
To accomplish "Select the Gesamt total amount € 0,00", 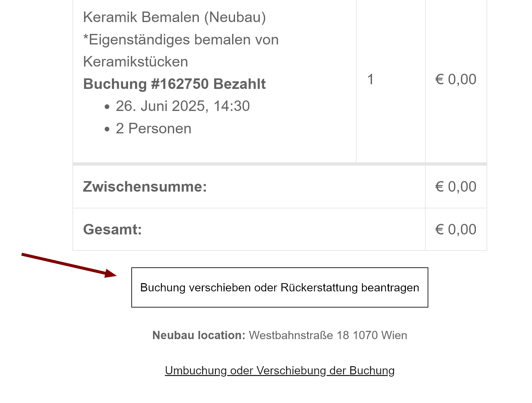I will 456,229.
